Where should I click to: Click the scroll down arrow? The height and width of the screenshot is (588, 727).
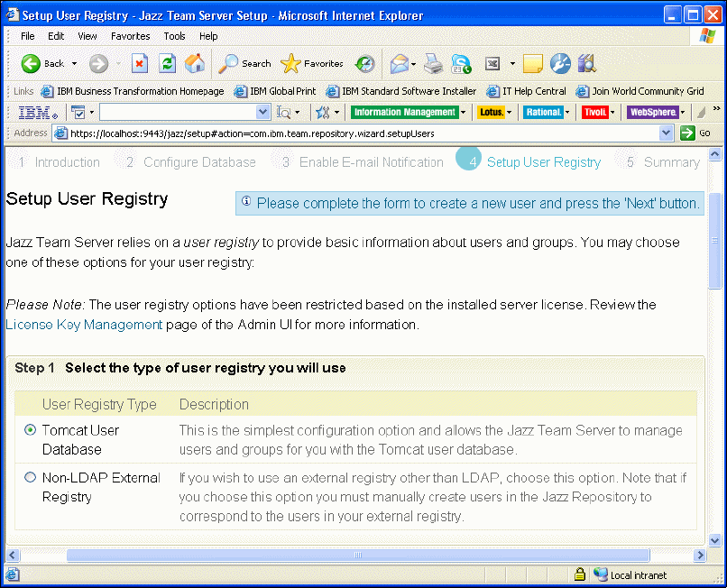[714, 540]
